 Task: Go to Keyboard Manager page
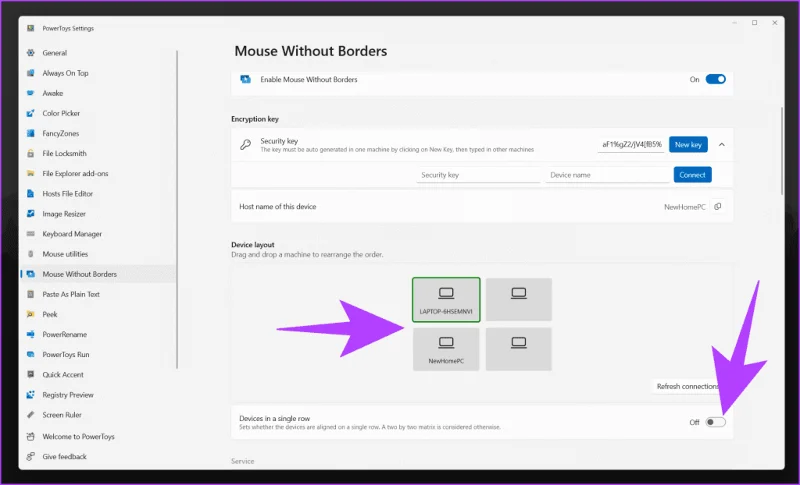point(72,234)
